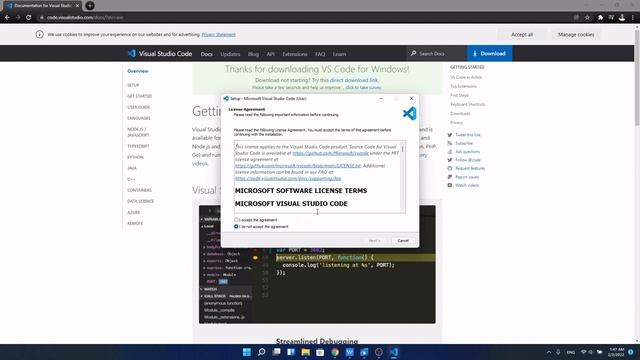Open the browser profile avatar icon
Image resolution: width=640 pixels, height=360 pixels.
pyautogui.click(x=622, y=18)
